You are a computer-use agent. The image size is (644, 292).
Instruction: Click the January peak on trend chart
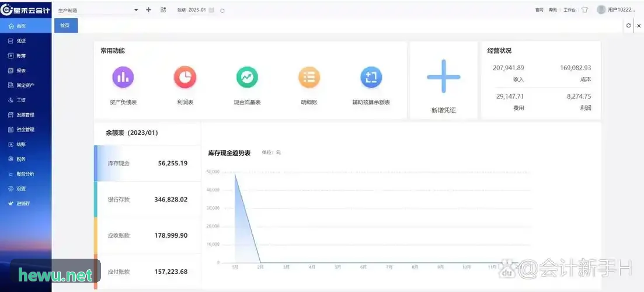(x=235, y=174)
